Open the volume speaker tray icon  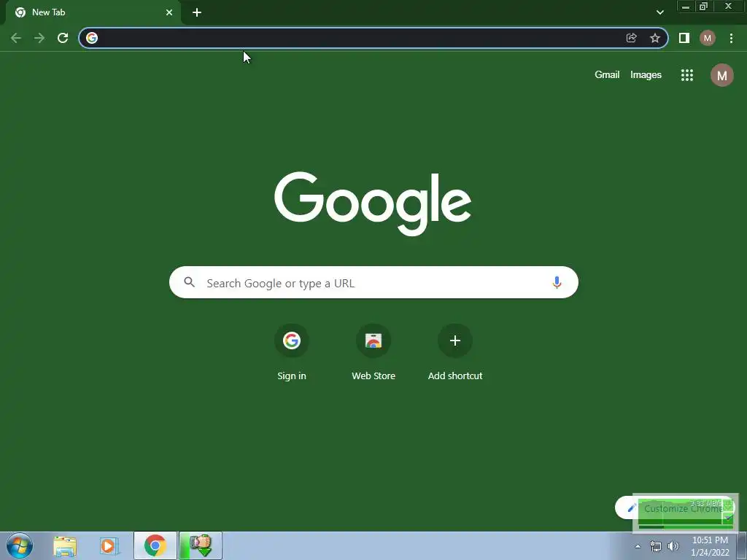click(x=673, y=546)
